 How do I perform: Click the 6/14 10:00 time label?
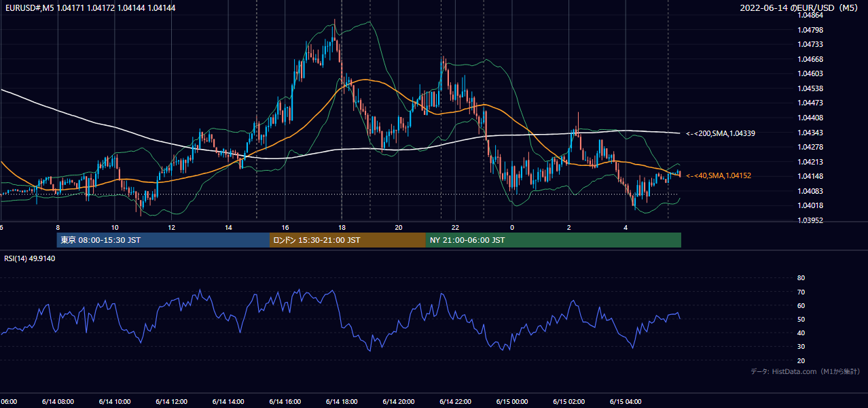(x=115, y=401)
